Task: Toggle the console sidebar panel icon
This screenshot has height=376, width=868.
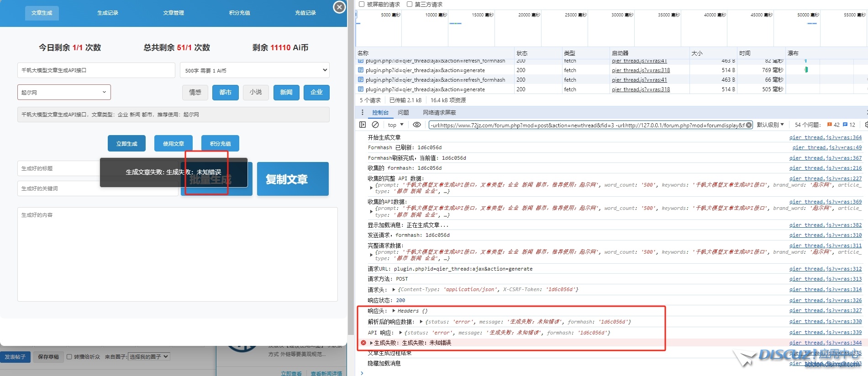Action: click(x=363, y=125)
